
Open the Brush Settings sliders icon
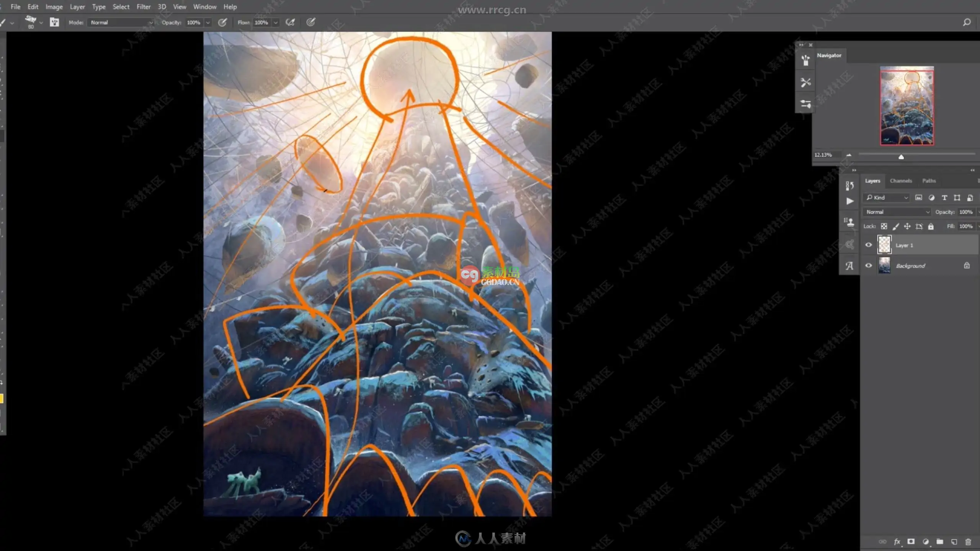pyautogui.click(x=805, y=104)
